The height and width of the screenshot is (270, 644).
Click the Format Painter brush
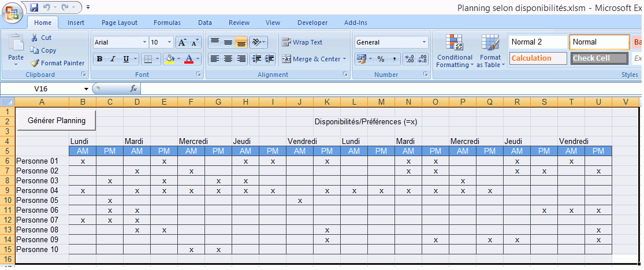(x=35, y=63)
